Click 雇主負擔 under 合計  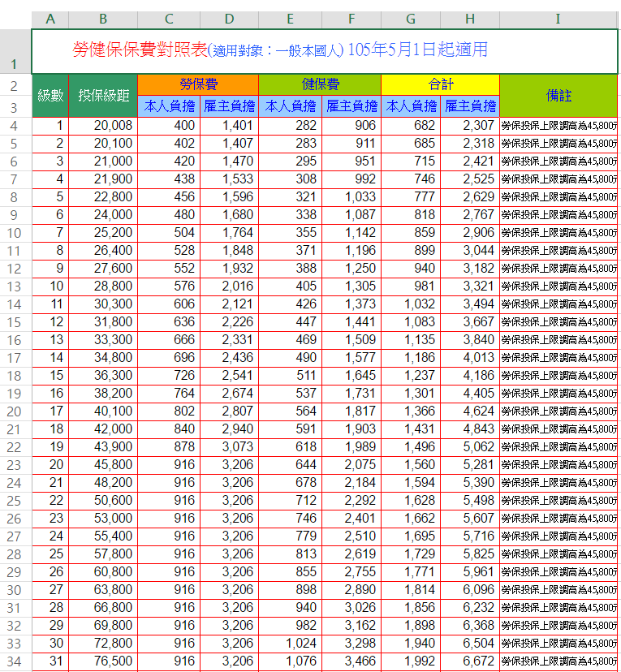(x=470, y=106)
